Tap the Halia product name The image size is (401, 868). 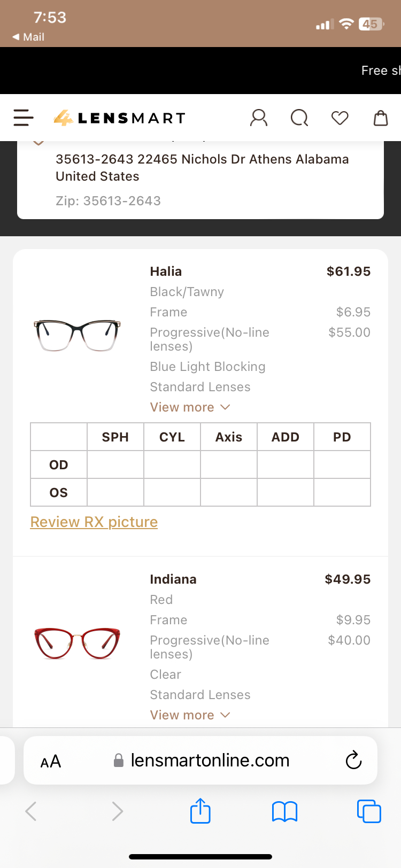166,272
